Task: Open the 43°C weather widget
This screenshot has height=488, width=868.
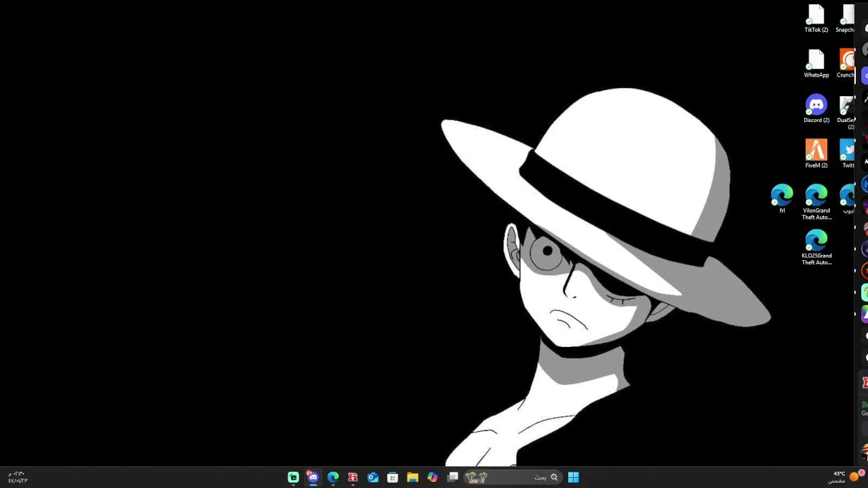Action: point(846,477)
